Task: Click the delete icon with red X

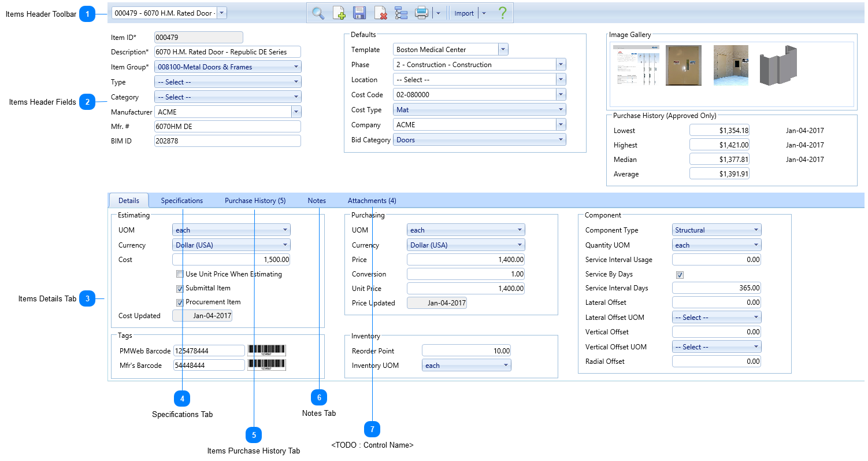Action: click(x=380, y=13)
